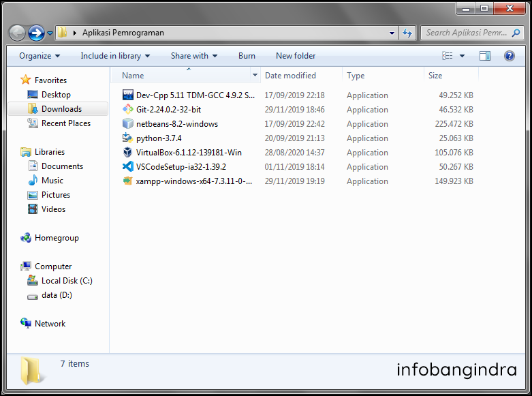Screen dimensions: 532x396
Task: Click the folder icon in the address bar
Action: 62,33
